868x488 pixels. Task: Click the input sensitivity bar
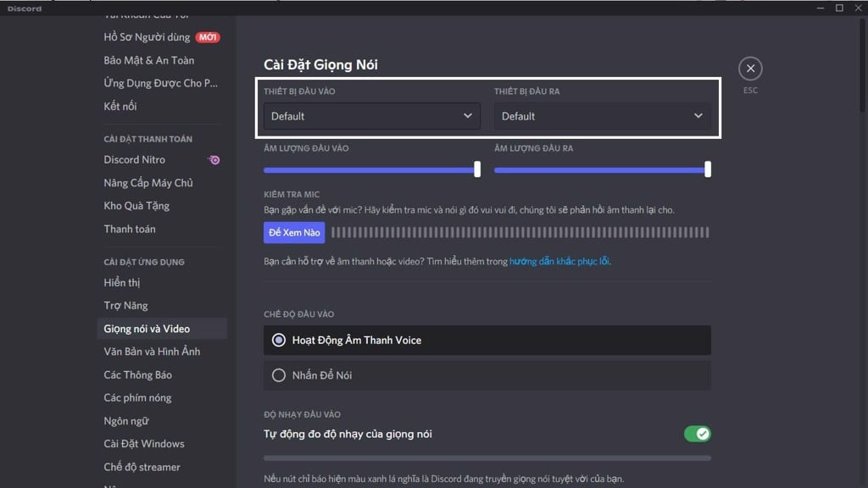(487, 458)
